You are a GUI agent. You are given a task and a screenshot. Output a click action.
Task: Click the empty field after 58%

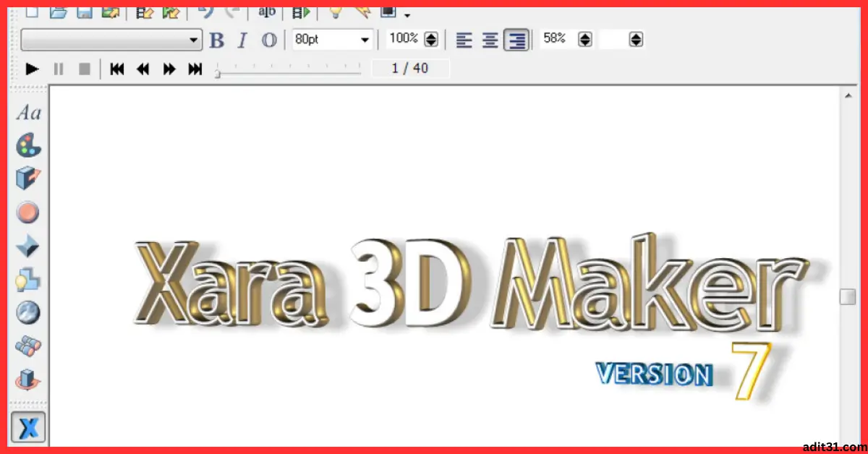[614, 39]
